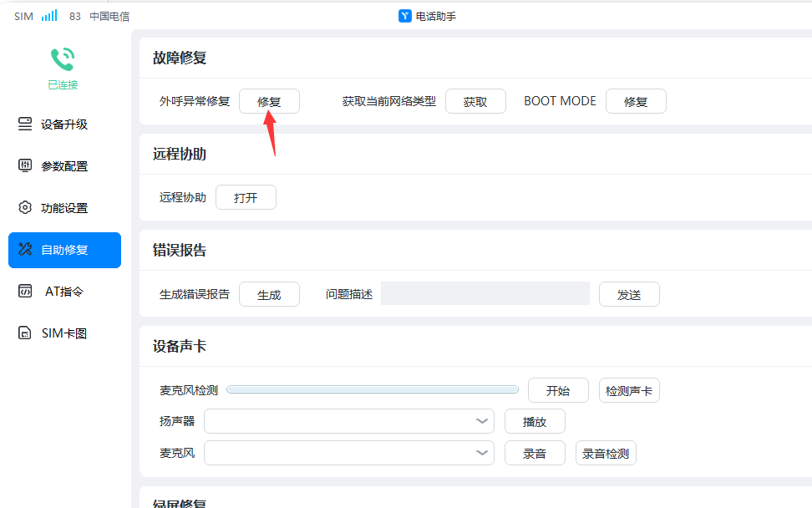This screenshot has height=508, width=812.
Task: Click the 播放 button for speaker
Action: [535, 421]
